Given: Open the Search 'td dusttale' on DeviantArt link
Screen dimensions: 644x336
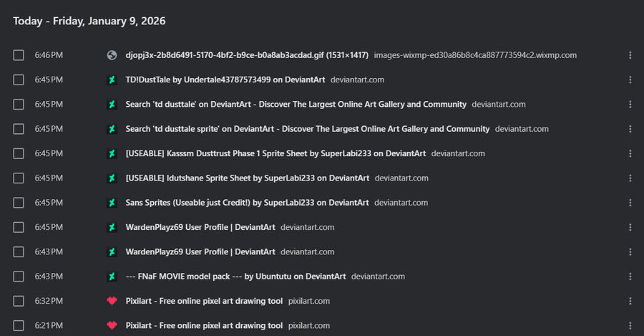Looking at the screenshot, I should pos(296,105).
